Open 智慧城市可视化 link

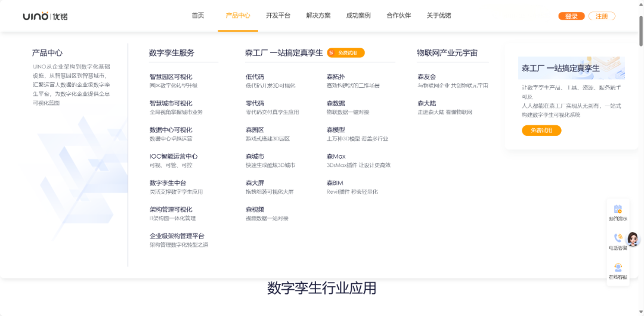(x=171, y=103)
